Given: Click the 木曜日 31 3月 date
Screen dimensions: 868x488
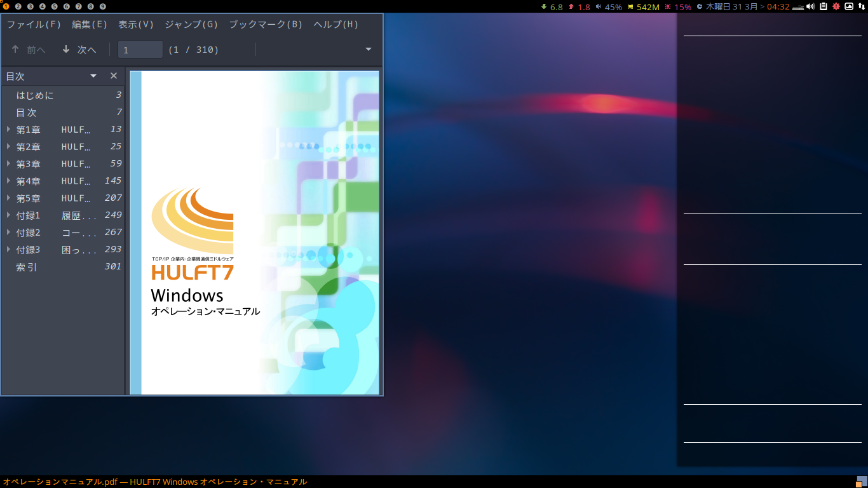Looking at the screenshot, I should tap(731, 7).
